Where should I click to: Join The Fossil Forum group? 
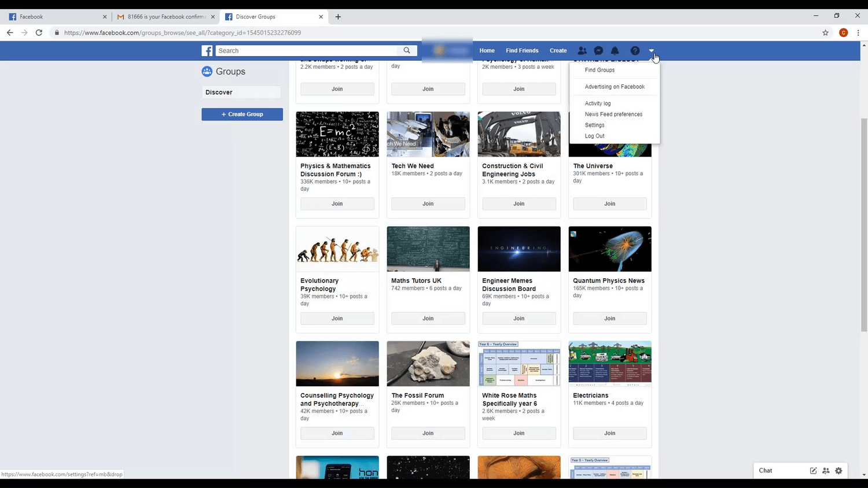[428, 433]
